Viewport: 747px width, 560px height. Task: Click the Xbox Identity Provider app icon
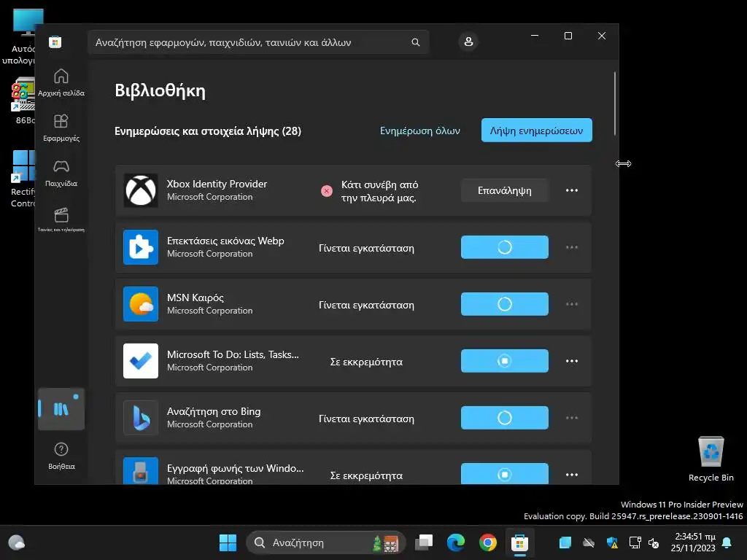[141, 190]
